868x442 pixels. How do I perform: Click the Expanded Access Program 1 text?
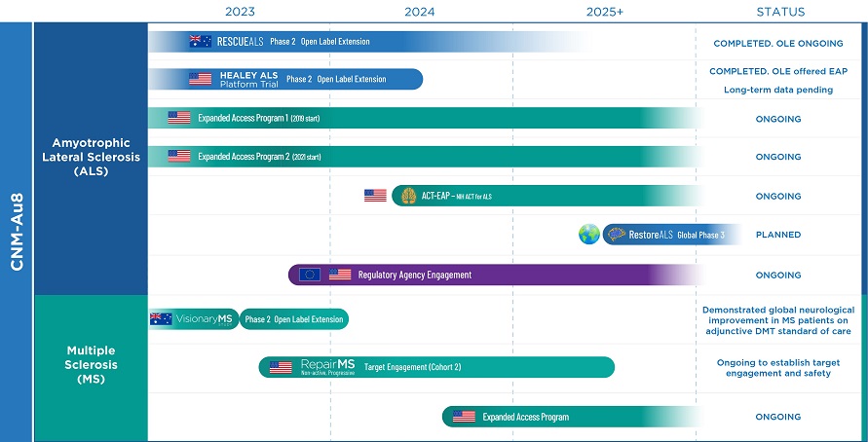point(259,118)
